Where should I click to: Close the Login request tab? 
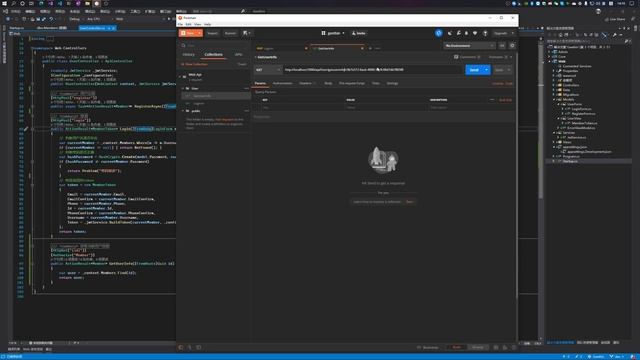tap(306, 49)
